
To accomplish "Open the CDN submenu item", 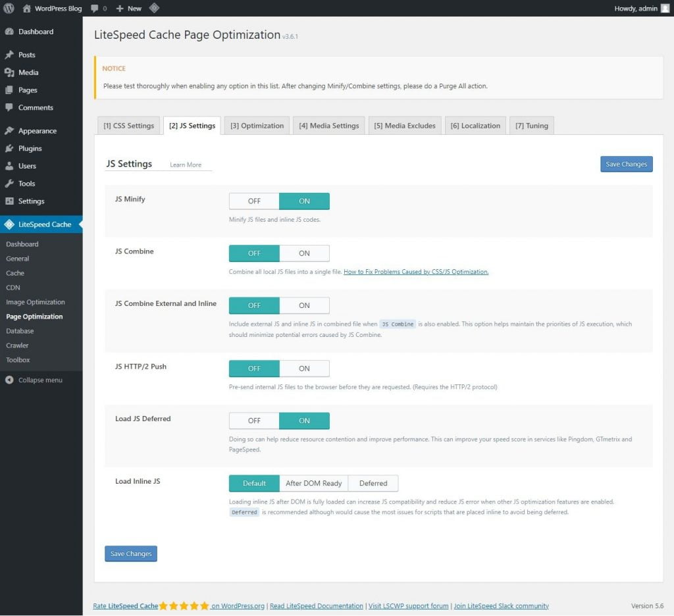I will pos(13,288).
